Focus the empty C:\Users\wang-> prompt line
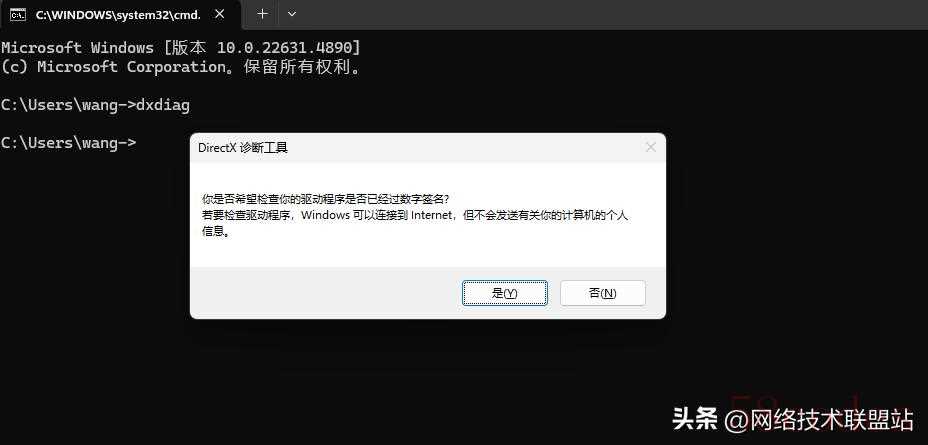 tap(69, 143)
